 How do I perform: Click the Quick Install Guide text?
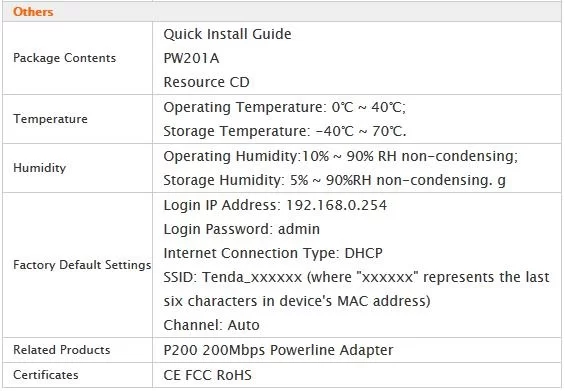[227, 34]
